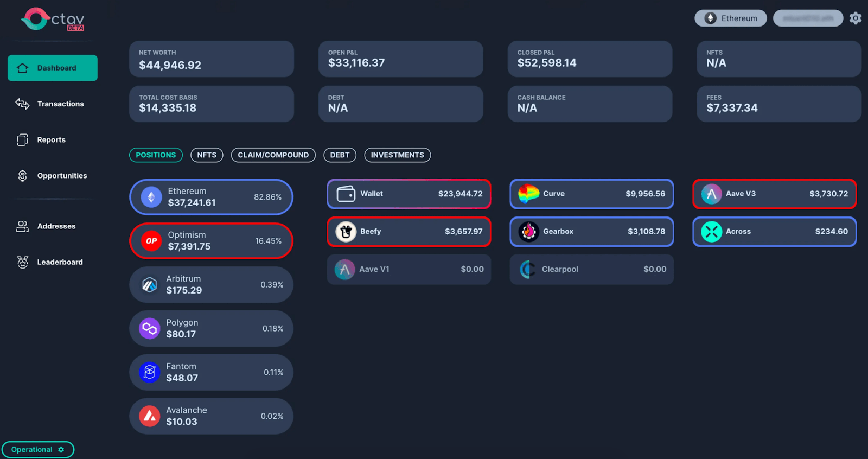Click the Avalanche logo icon

tap(150, 417)
